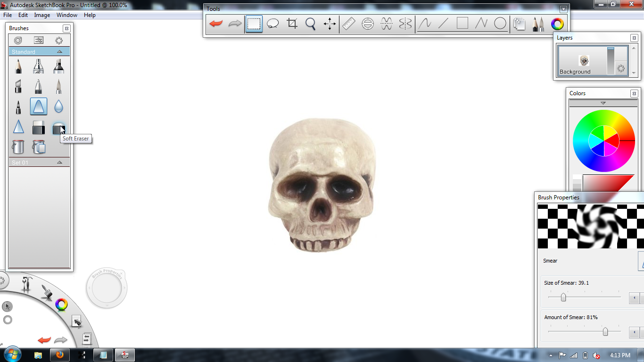Undo using the red arrow in Tools bar
Viewport: 644px width, 362px height.
click(x=216, y=24)
